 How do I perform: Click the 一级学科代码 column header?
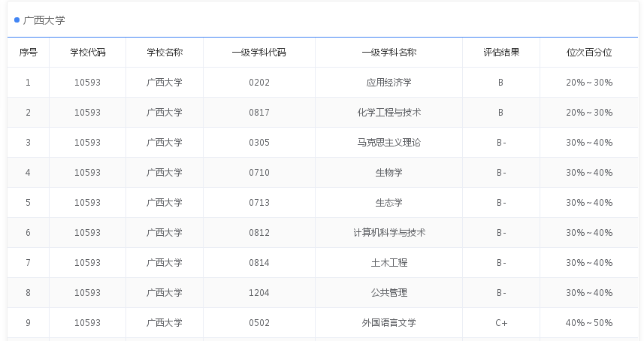point(259,53)
